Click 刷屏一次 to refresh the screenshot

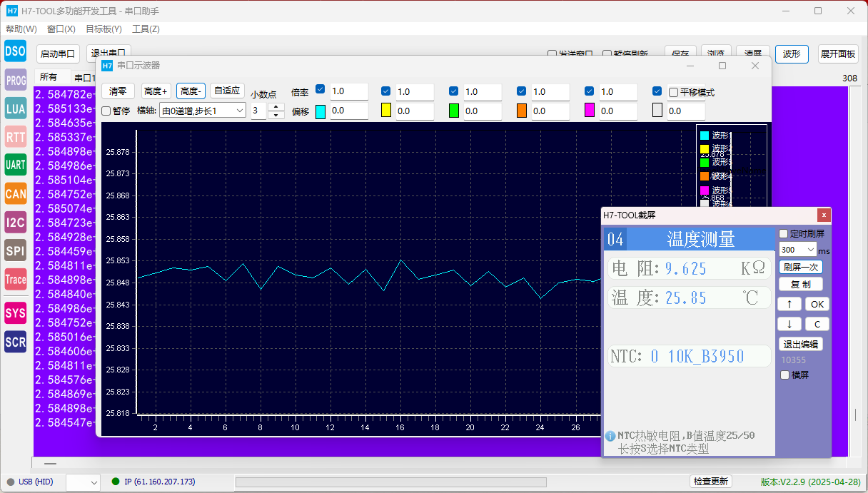click(x=801, y=267)
